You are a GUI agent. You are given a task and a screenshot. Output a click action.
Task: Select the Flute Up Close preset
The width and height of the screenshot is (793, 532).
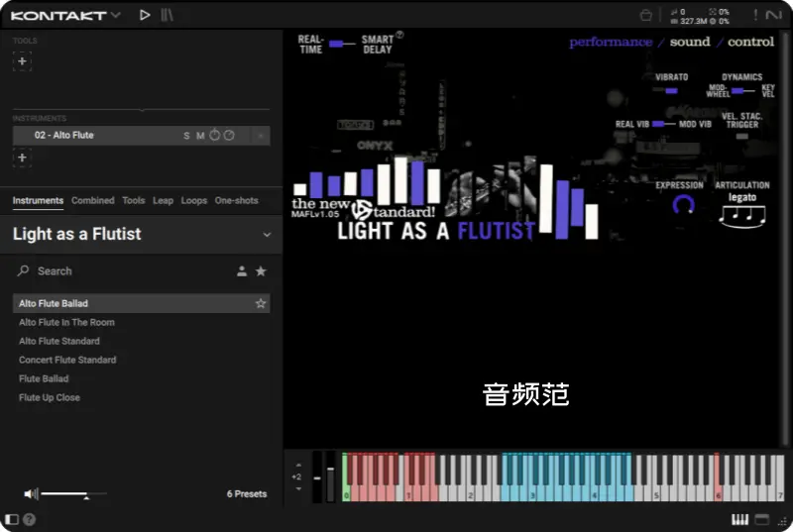tap(49, 397)
